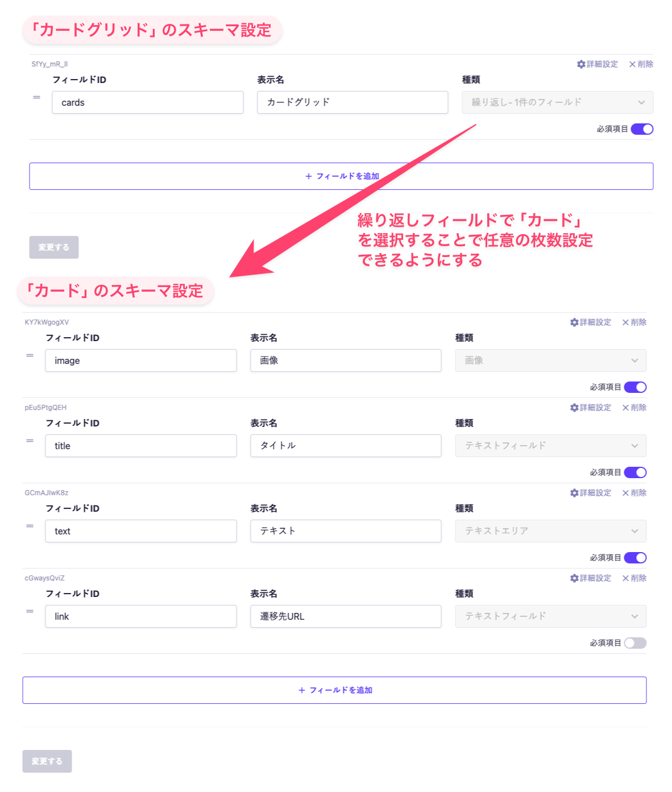Click the bottom 変更する button
This screenshot has height=792, width=672.
click(47, 761)
